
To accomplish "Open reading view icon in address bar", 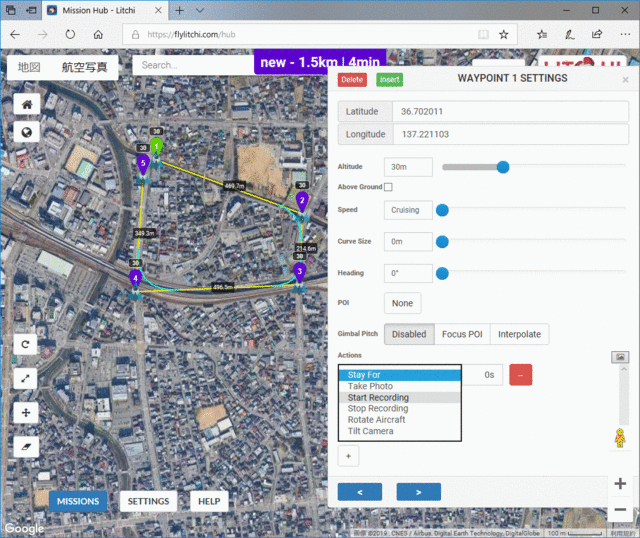I will pos(483,35).
